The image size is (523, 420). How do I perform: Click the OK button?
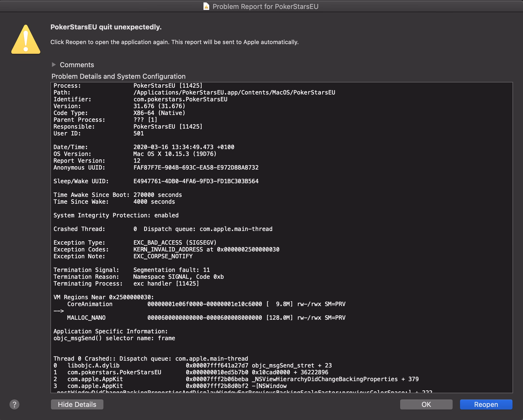426,404
